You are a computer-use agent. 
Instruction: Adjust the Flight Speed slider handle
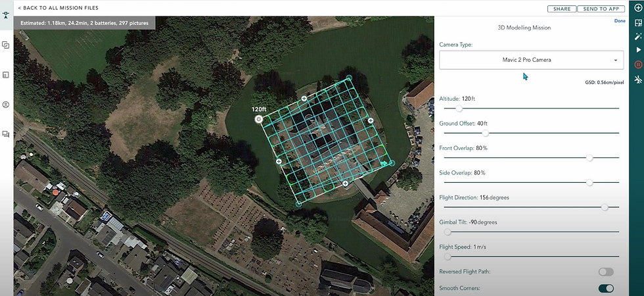[x=448, y=257]
